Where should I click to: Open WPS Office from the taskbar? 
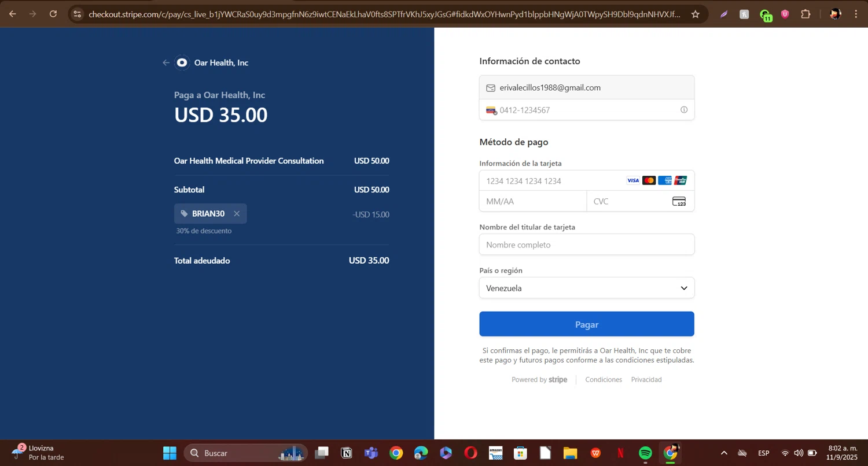point(595,453)
